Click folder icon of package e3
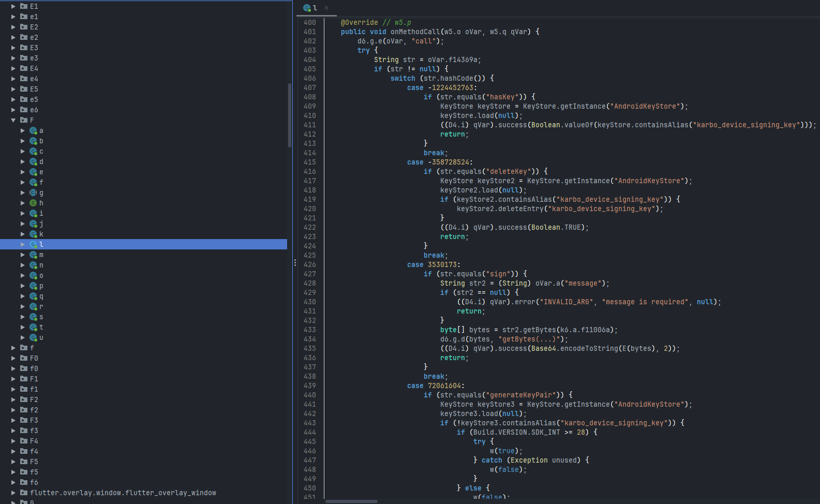The width and height of the screenshot is (820, 504). point(24,58)
